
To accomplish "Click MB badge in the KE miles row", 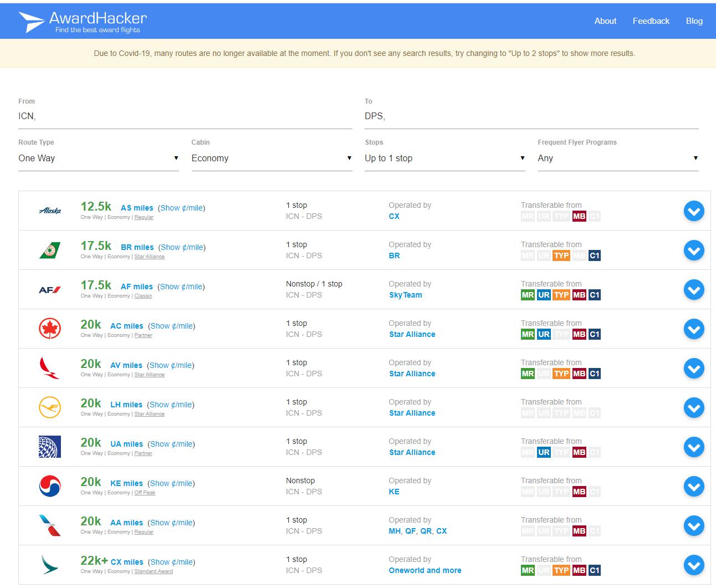I will point(579,492).
